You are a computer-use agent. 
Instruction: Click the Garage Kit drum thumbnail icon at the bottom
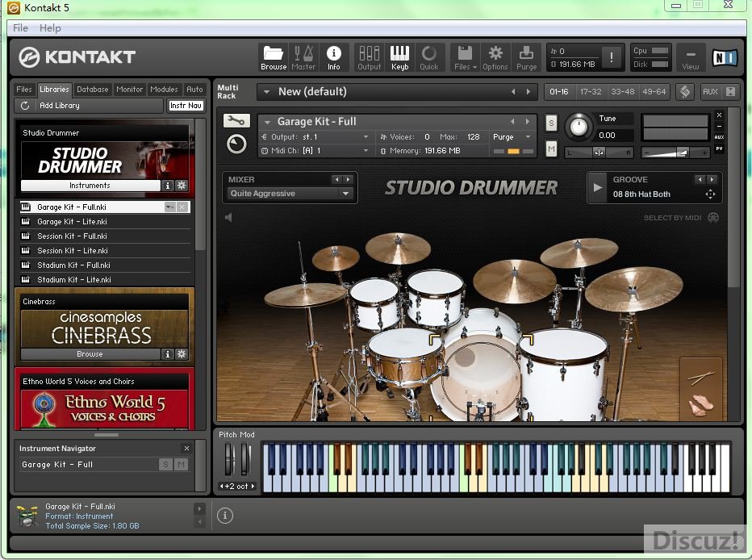(x=27, y=516)
